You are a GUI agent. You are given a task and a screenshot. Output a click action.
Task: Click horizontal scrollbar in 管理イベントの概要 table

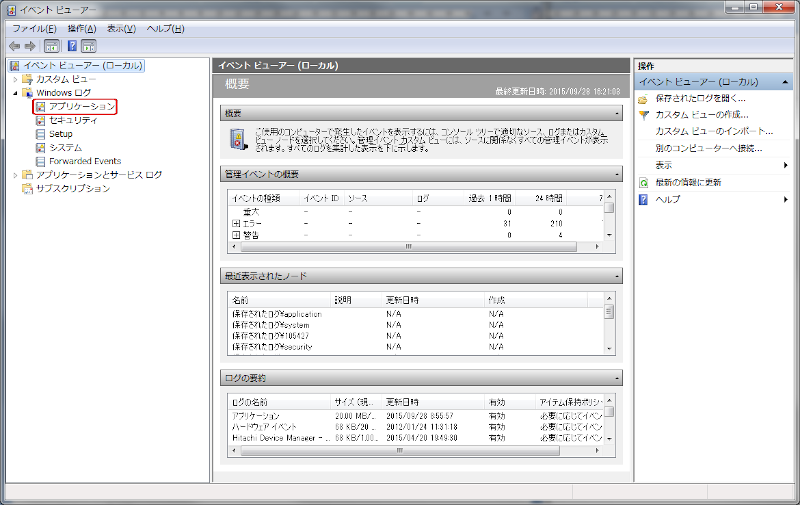tap(408, 247)
